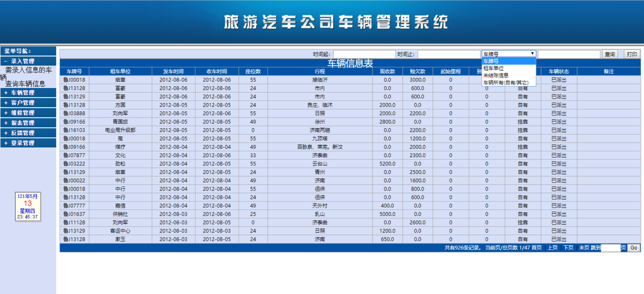Click itinerary 九顶塔 cell
The image size is (644, 294).
[320, 139]
